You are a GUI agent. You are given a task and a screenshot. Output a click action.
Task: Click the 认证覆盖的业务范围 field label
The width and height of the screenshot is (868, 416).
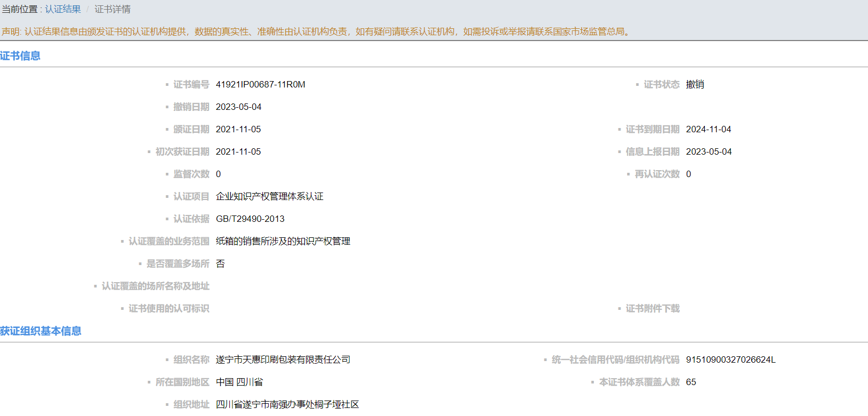(x=169, y=241)
